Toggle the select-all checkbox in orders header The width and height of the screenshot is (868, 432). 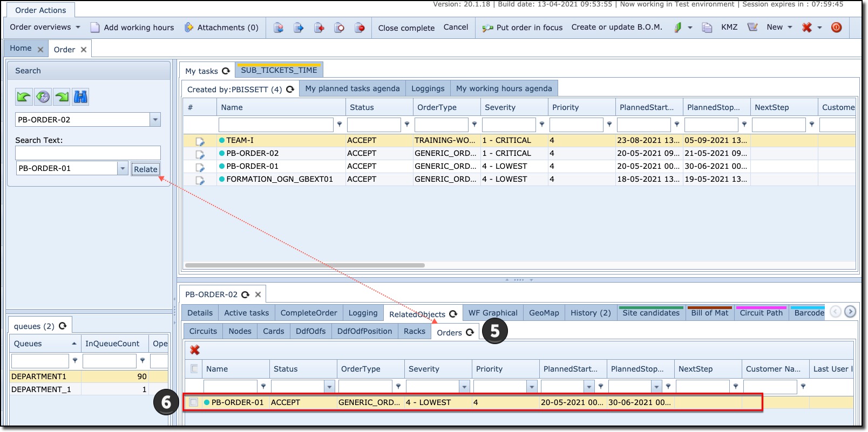click(194, 369)
